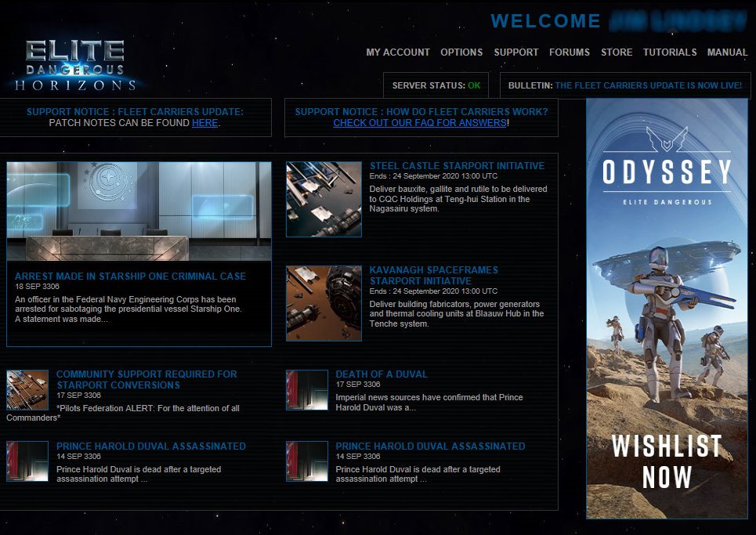Open Steel Castle Starport Initiative headline
The image size is (756, 535).
coord(457,166)
